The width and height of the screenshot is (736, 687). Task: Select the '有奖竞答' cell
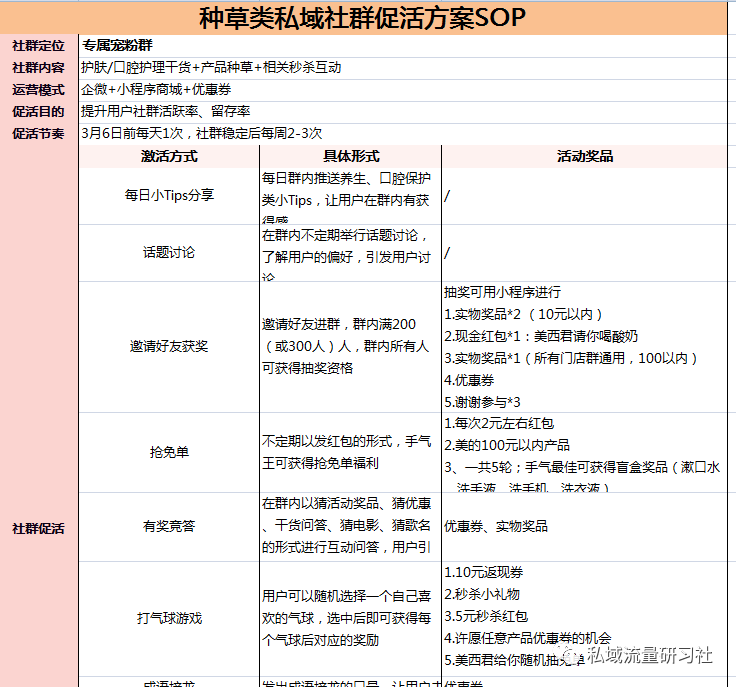169,527
